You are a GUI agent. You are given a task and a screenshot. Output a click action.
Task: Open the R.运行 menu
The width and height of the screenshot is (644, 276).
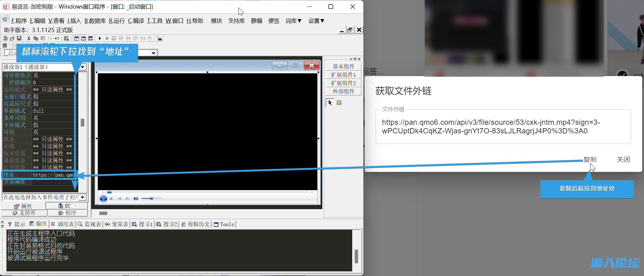pos(117,21)
